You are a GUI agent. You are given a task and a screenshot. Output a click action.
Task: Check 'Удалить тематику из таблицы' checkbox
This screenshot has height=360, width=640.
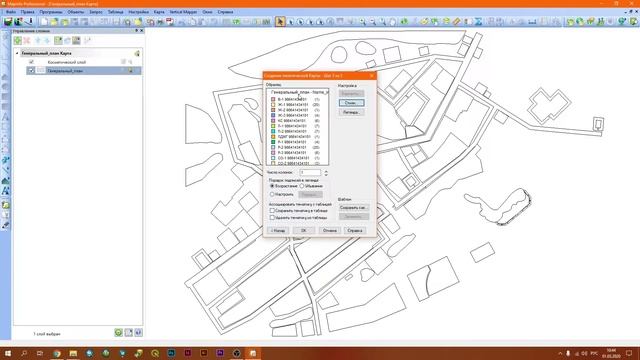(272, 218)
